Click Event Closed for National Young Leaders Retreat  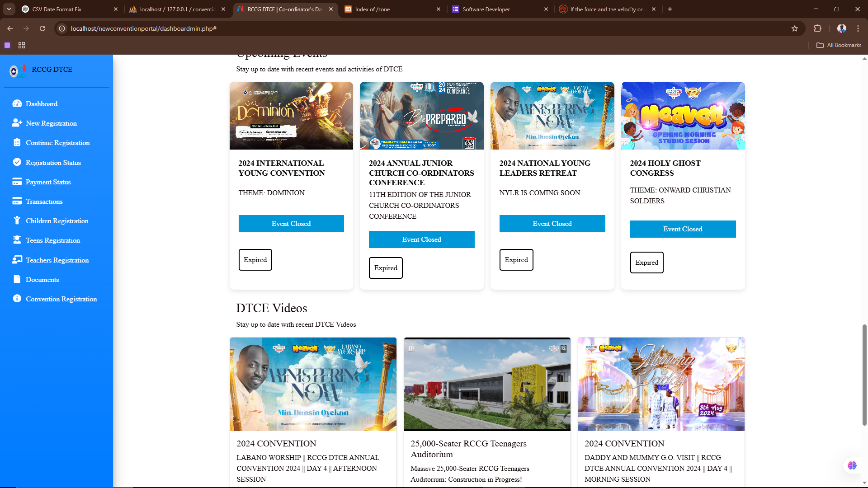click(x=552, y=224)
